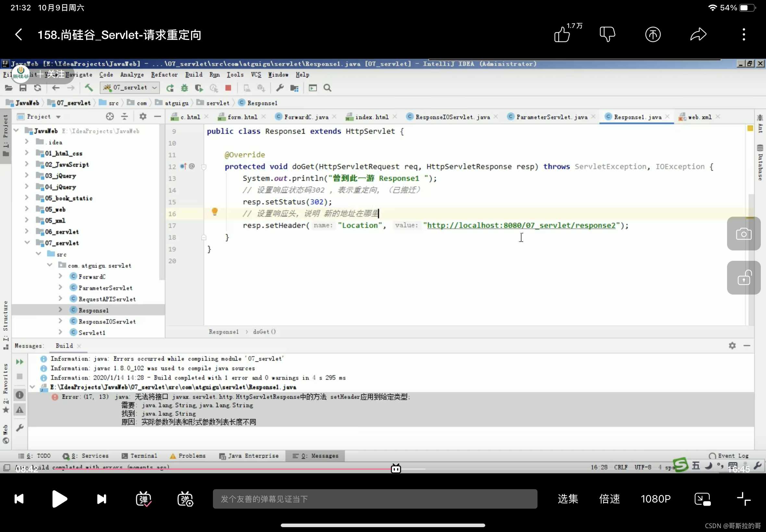
Task: Click the Build Project hammer icon
Action: (x=88, y=88)
